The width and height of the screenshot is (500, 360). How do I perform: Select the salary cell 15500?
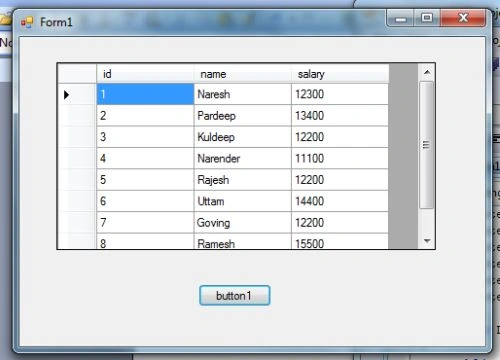click(x=340, y=241)
